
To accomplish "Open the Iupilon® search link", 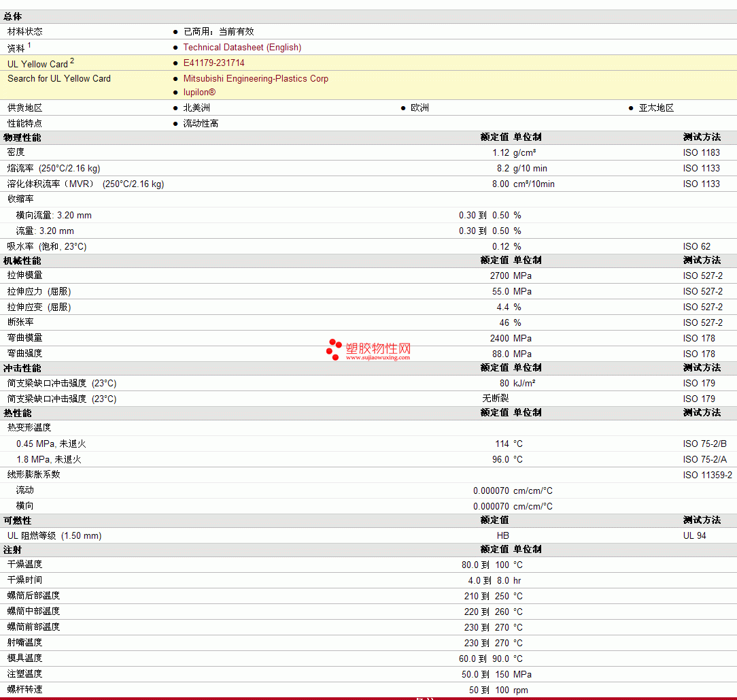I will pyautogui.click(x=199, y=93).
